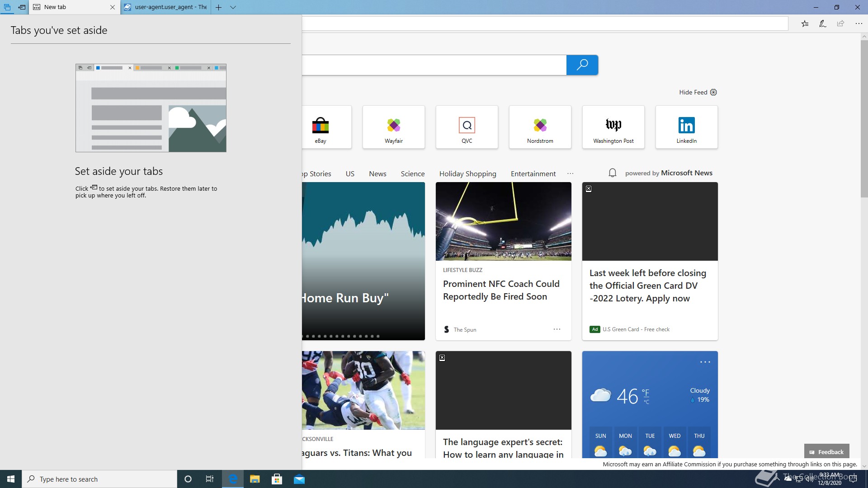Screen dimensions: 868x488
Task: Switch to the user-agent.user_agent tab
Action: [x=166, y=7]
